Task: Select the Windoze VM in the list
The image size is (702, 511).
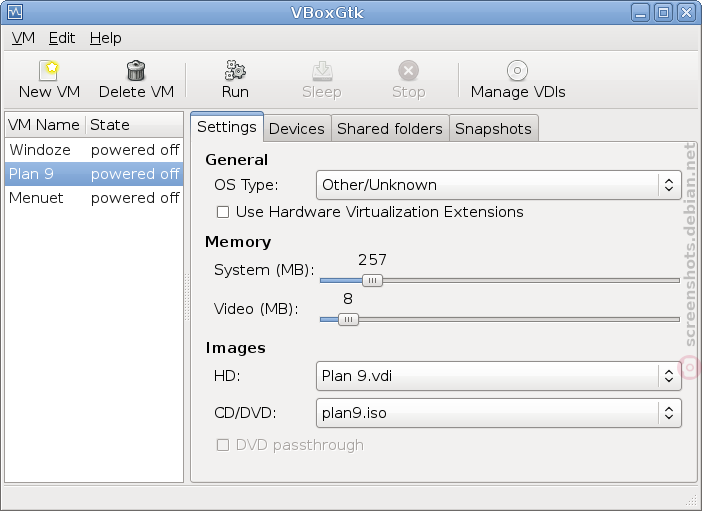Action: [94, 150]
